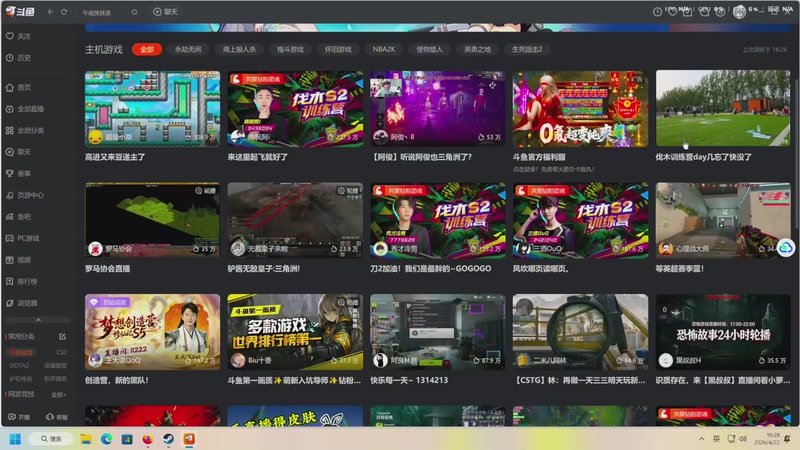The image size is (800, 450).
Task: Select the NBA2K category tab
Action: 384,49
